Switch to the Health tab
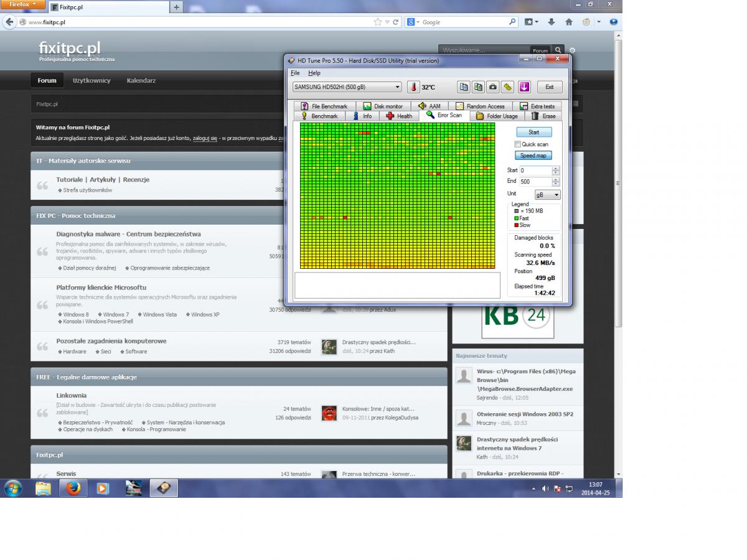This screenshot has height=560, width=747. coord(399,116)
